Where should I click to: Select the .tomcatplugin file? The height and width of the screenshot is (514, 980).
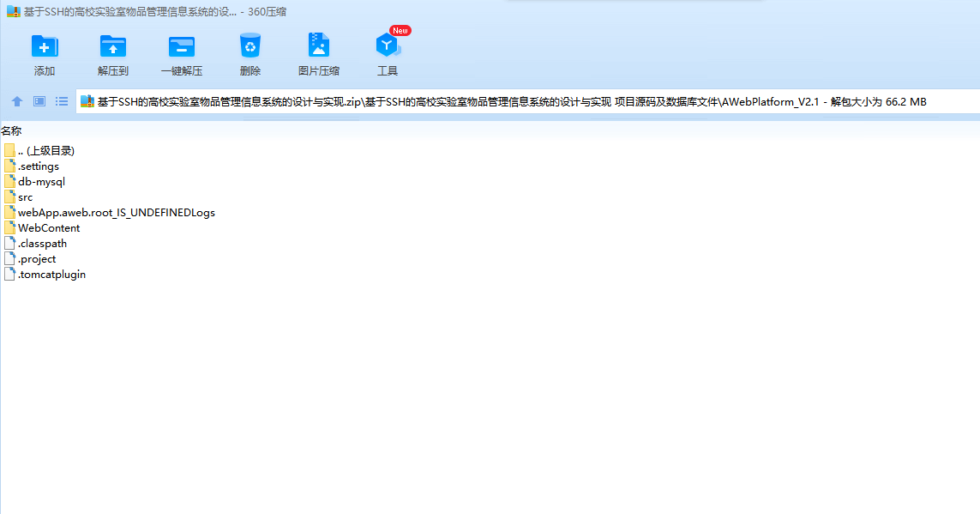click(45, 275)
